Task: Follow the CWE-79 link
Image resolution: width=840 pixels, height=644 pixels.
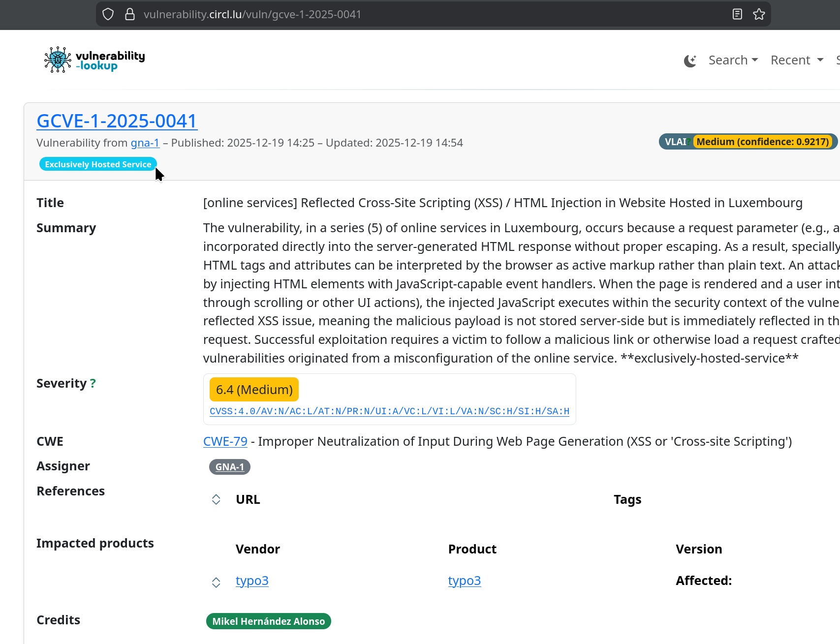Action: pyautogui.click(x=225, y=441)
